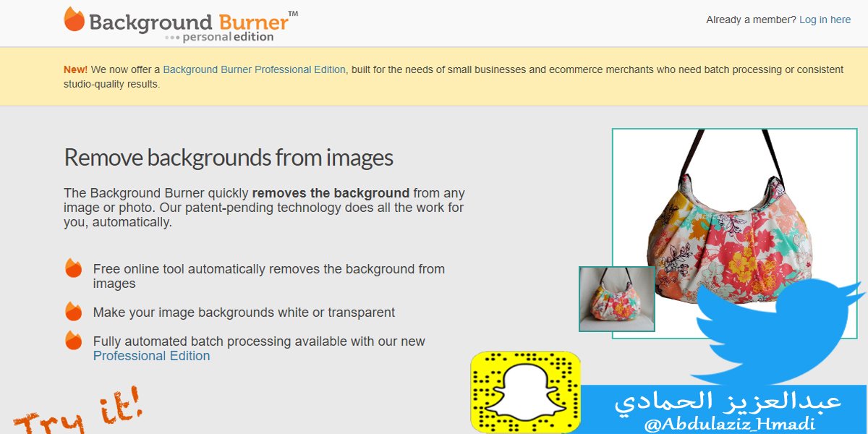Click flame bullet beside 'Fully automated batch processing'
Image resolution: width=868 pixels, height=434 pixels.
coord(74,341)
